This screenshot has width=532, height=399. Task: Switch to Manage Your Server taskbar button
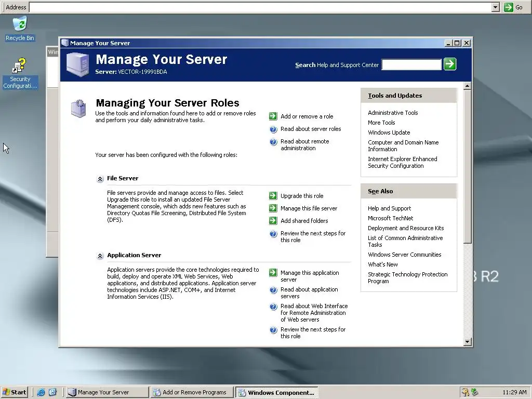(107, 392)
